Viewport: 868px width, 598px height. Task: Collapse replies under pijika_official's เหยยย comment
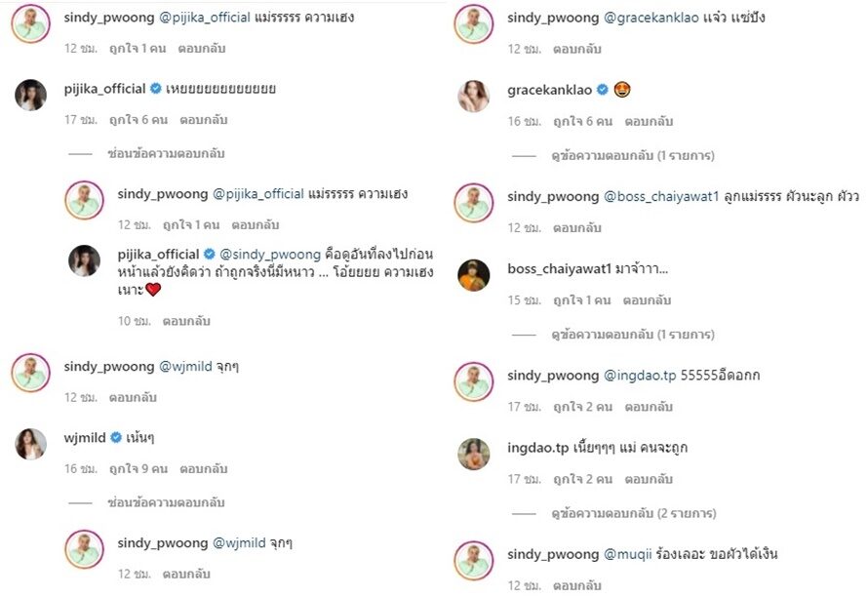(x=166, y=153)
